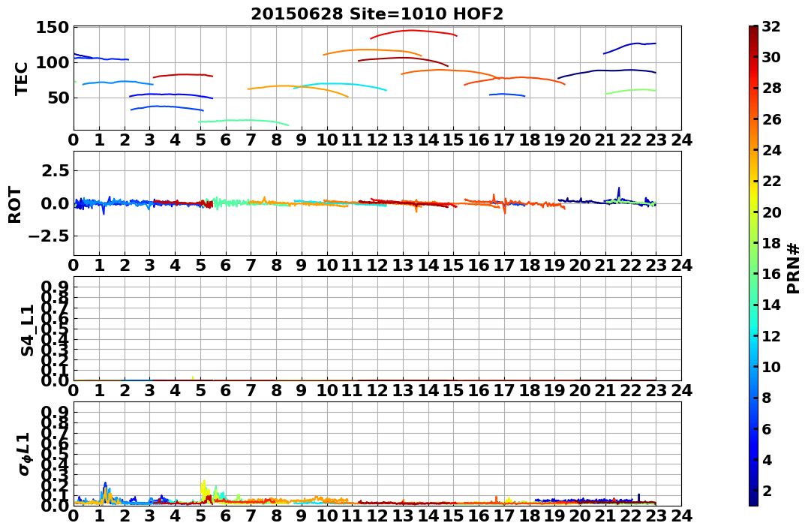Click hour tick '6' under TEC panel

226,140
